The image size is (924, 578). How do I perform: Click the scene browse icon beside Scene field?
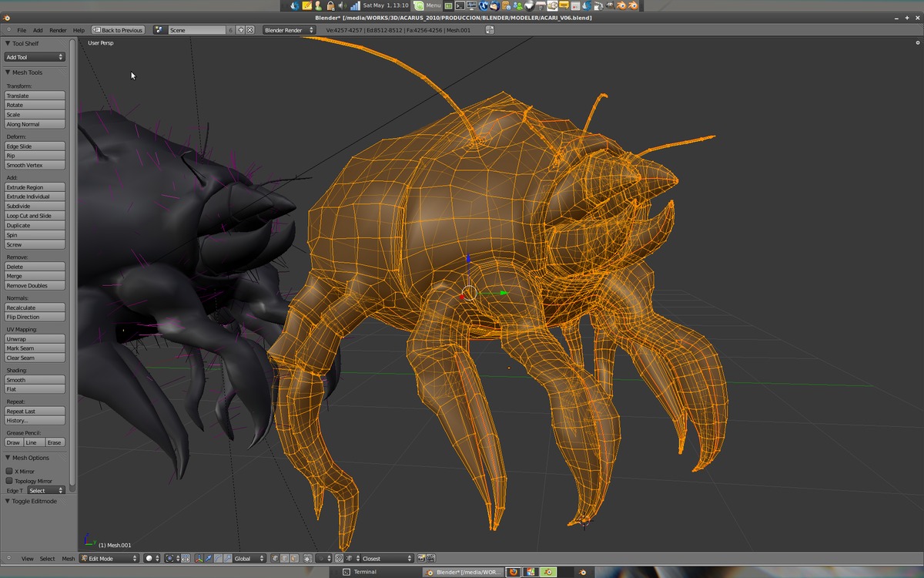point(160,30)
